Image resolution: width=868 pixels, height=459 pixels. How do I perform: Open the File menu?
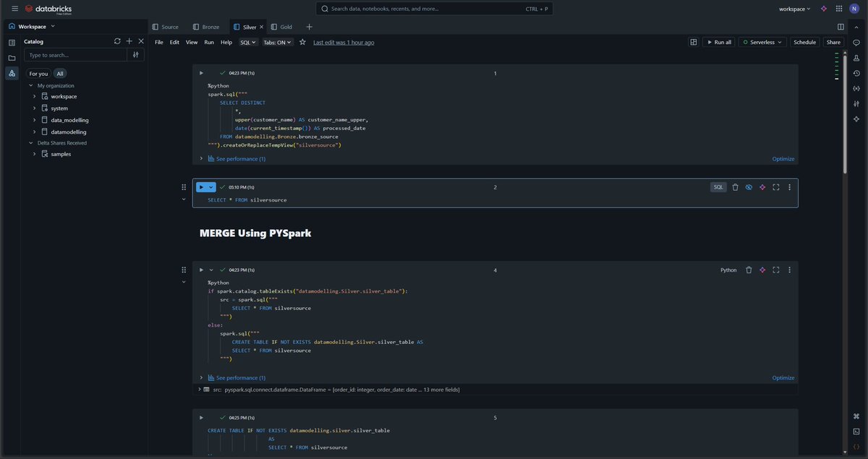point(159,42)
